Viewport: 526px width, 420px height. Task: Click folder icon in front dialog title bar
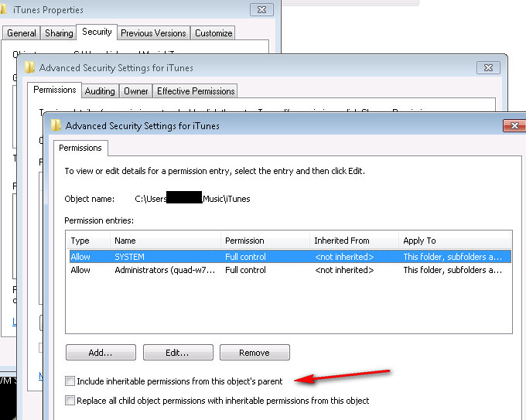[x=56, y=125]
